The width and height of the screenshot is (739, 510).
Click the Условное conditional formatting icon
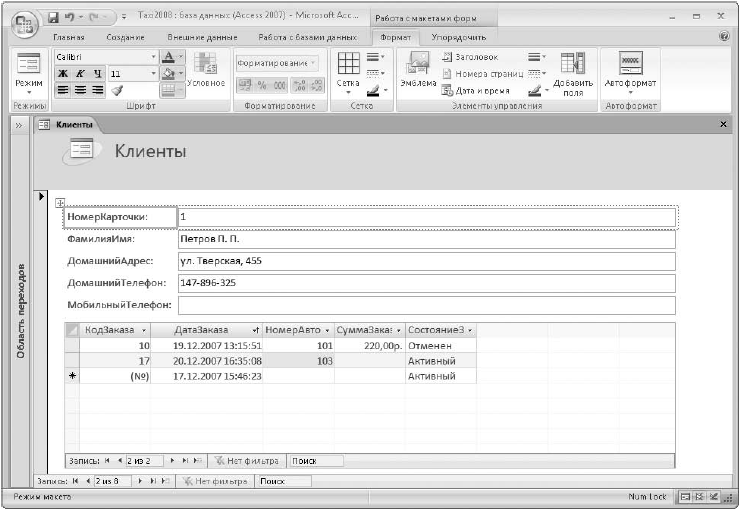coord(207,65)
